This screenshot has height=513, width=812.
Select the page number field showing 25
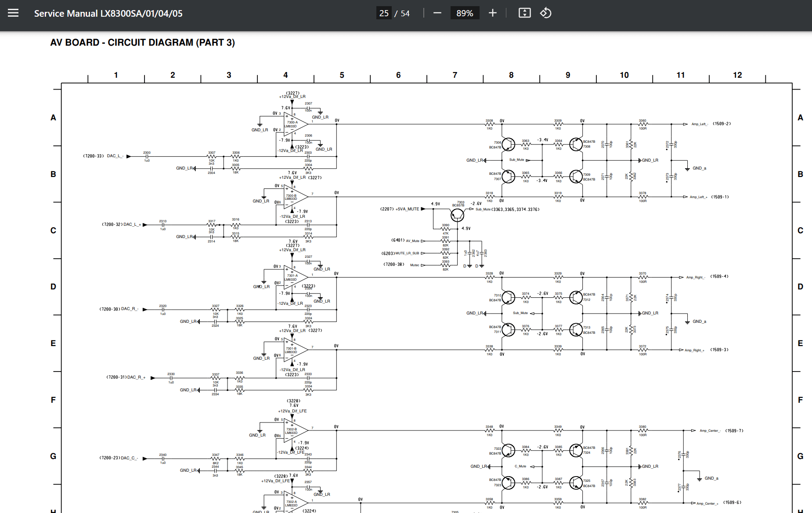(x=384, y=13)
